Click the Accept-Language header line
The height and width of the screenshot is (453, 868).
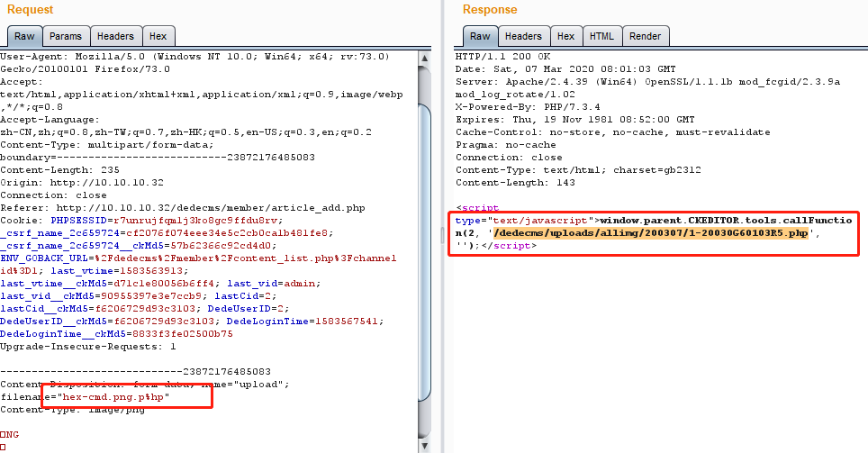(50, 119)
